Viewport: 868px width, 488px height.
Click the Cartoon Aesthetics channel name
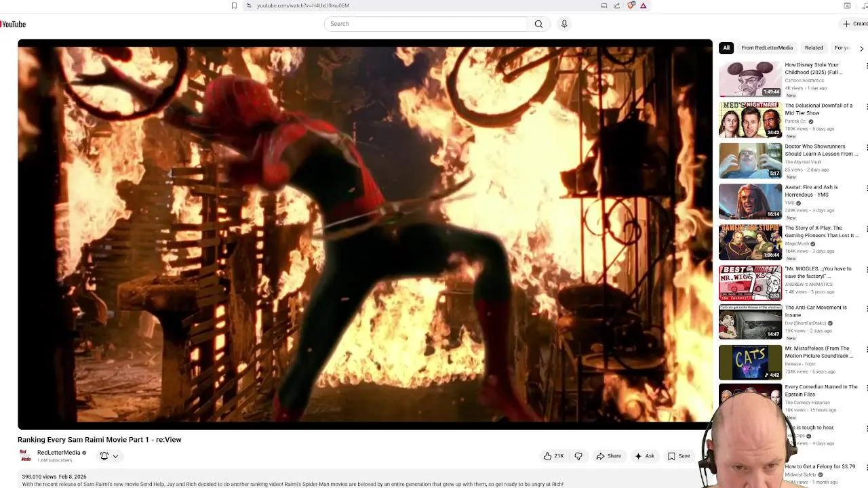804,81
